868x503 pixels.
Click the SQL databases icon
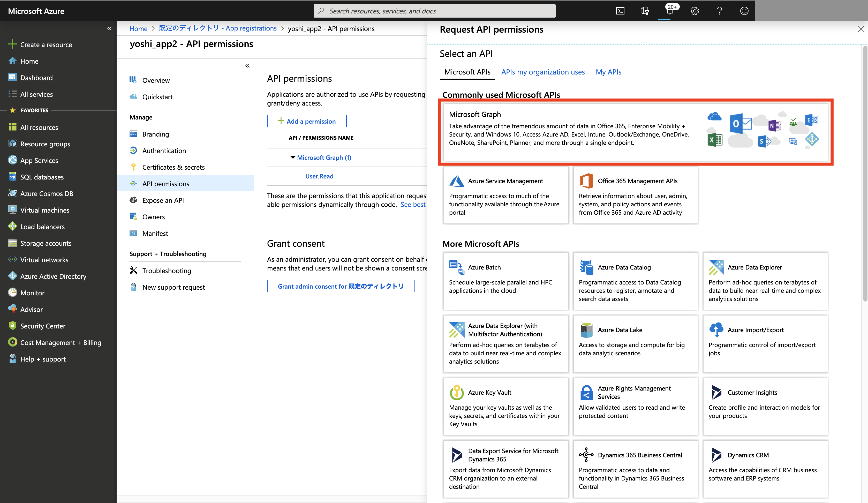pyautogui.click(x=12, y=177)
